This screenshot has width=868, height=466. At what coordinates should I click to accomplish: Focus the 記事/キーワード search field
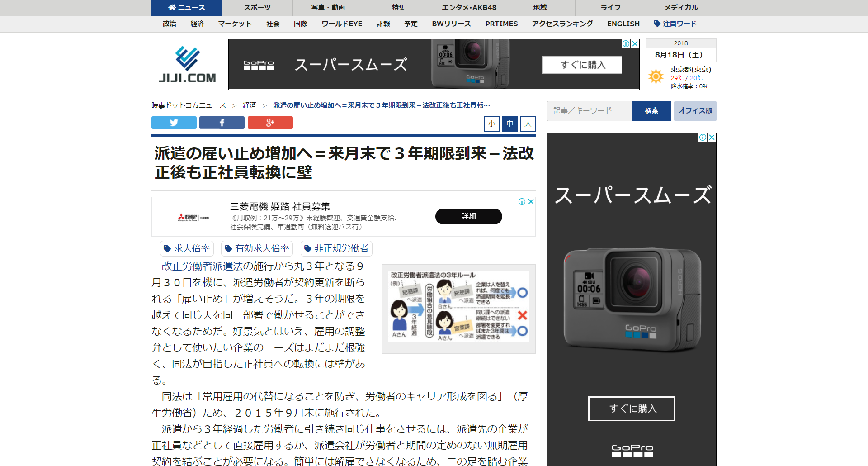point(590,111)
